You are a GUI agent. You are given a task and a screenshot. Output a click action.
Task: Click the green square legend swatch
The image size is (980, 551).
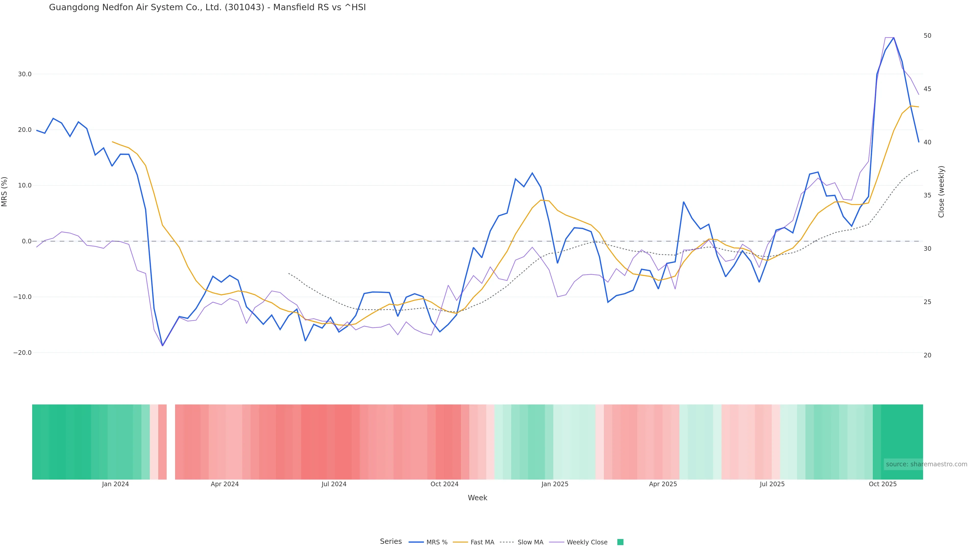620,542
